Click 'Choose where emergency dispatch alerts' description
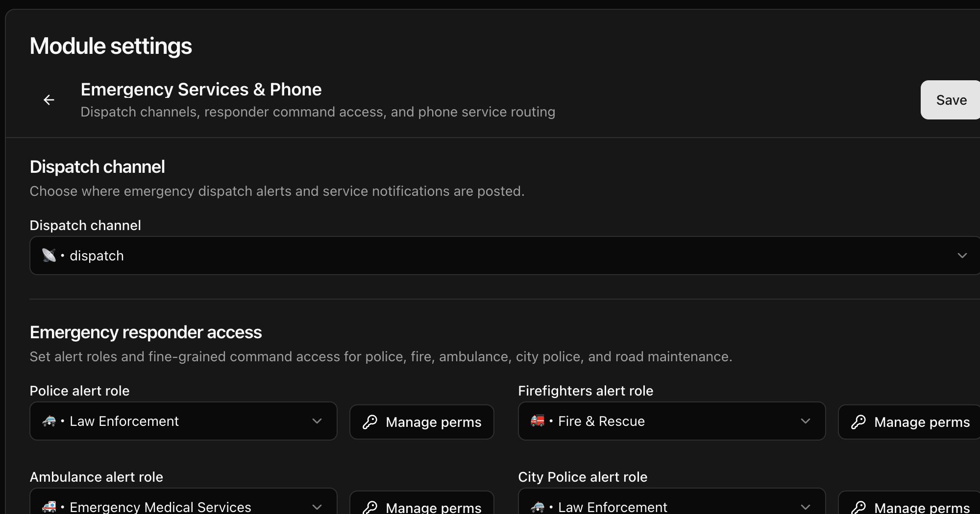 click(x=277, y=191)
